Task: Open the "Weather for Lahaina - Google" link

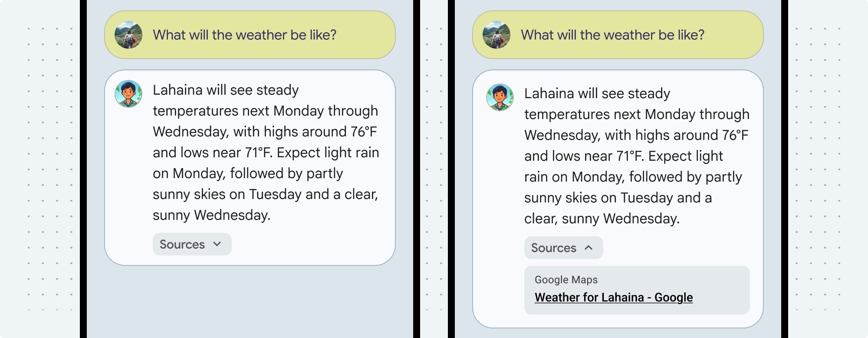Action: coord(613,298)
